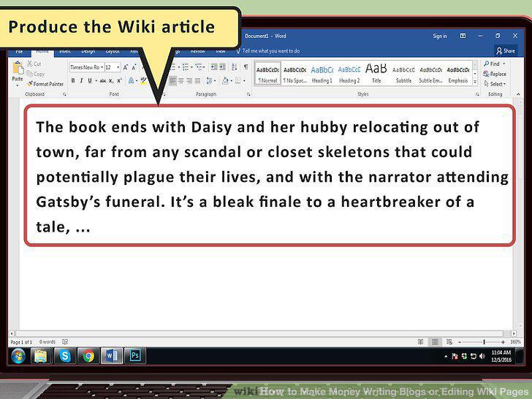This screenshot has width=532, height=399.
Task: Click the zoom slider handle
Action: [484, 342]
